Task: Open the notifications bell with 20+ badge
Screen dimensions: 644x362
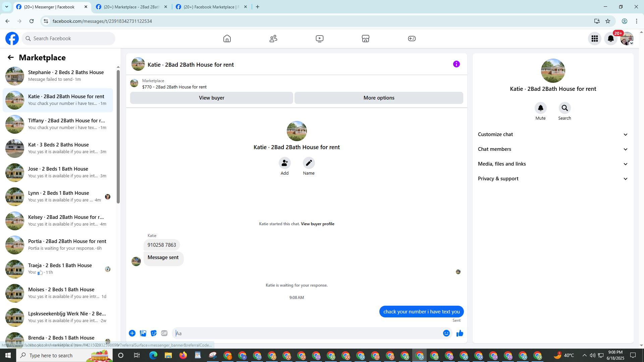Action: point(611,39)
